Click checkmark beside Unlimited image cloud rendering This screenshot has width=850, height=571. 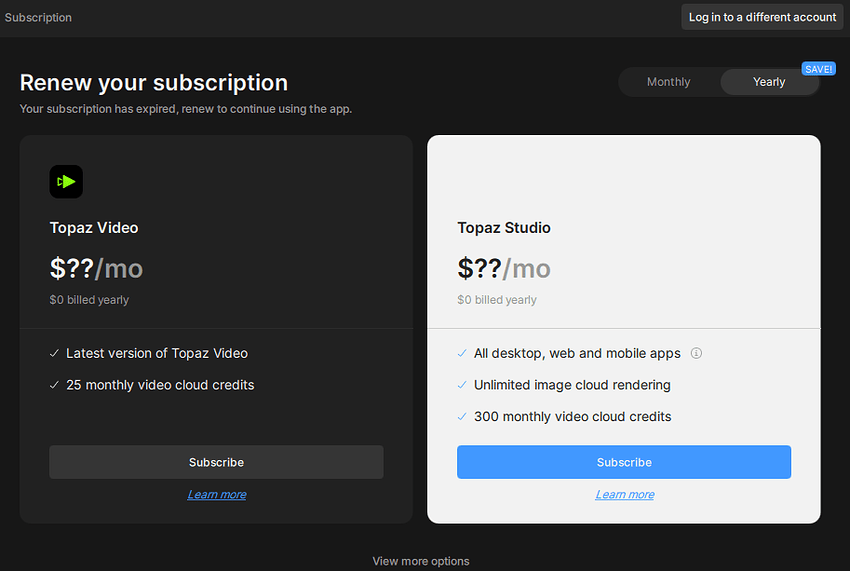(x=462, y=385)
